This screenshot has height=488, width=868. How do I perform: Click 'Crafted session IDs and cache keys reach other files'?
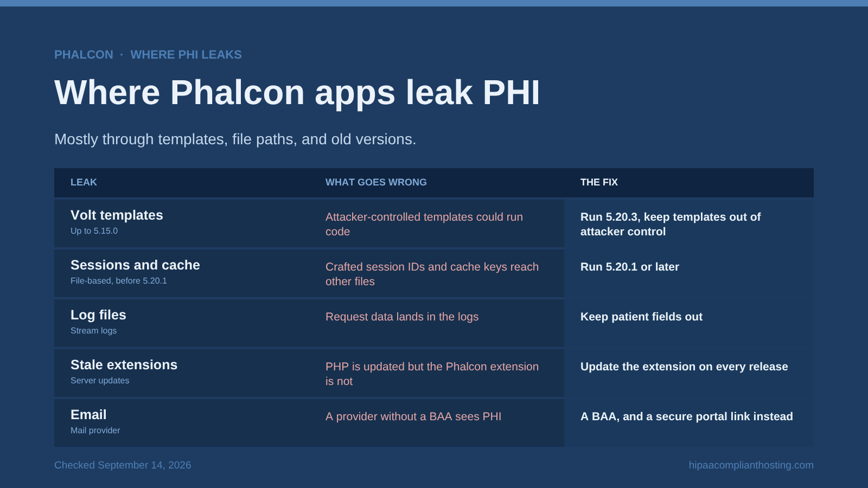pyautogui.click(x=432, y=274)
